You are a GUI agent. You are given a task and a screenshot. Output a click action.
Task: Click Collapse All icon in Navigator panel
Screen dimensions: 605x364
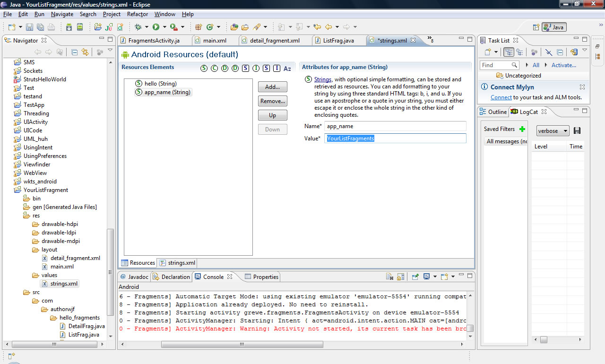tap(75, 52)
